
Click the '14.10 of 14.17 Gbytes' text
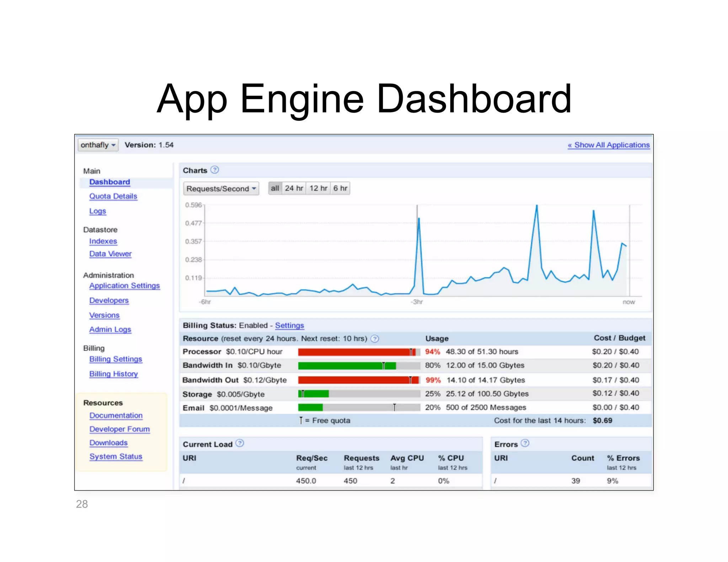[x=486, y=380]
